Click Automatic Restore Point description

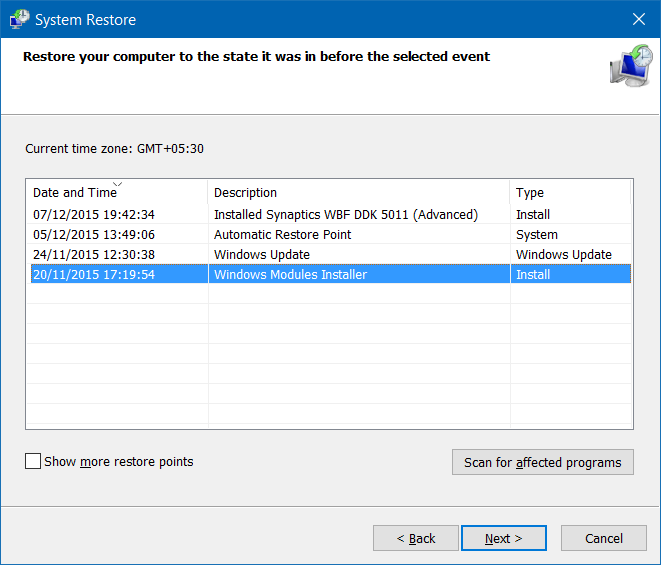pos(282,234)
